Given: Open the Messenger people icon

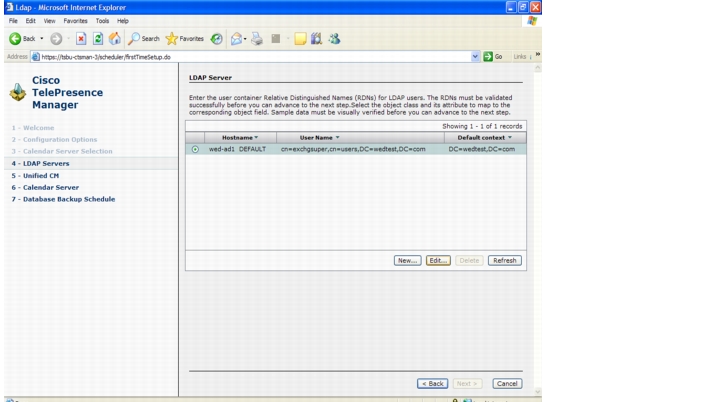Looking at the screenshot, I should point(334,39).
